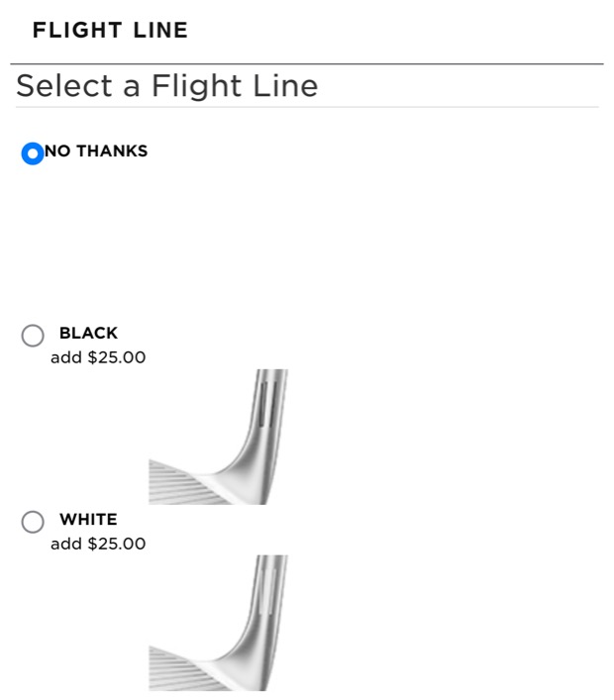614x700 pixels.
Task: Click the "Select a Flight Line" heading
Action: [167, 86]
